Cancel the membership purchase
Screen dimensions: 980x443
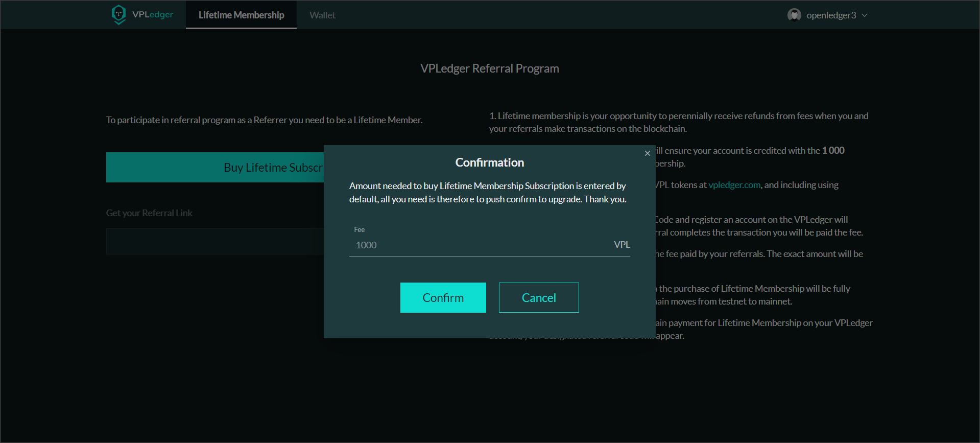point(538,297)
